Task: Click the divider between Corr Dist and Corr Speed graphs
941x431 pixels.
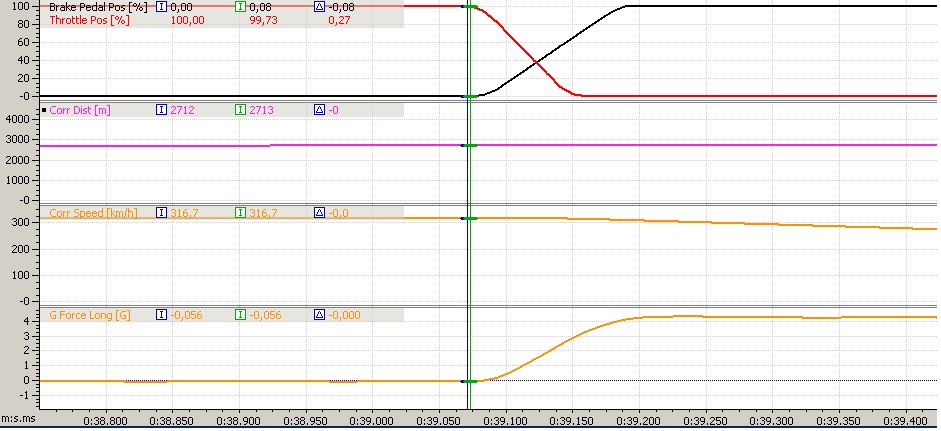Action: (x=470, y=203)
